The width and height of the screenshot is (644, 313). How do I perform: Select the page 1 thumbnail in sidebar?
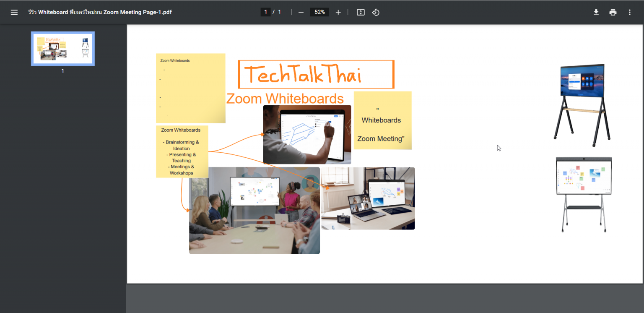pos(62,48)
